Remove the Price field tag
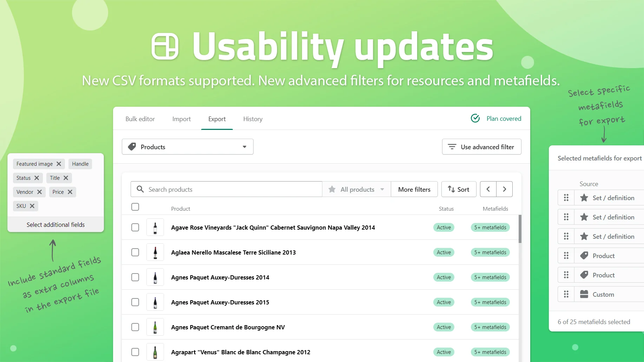Screen dimensions: 644x362 click(x=70, y=192)
